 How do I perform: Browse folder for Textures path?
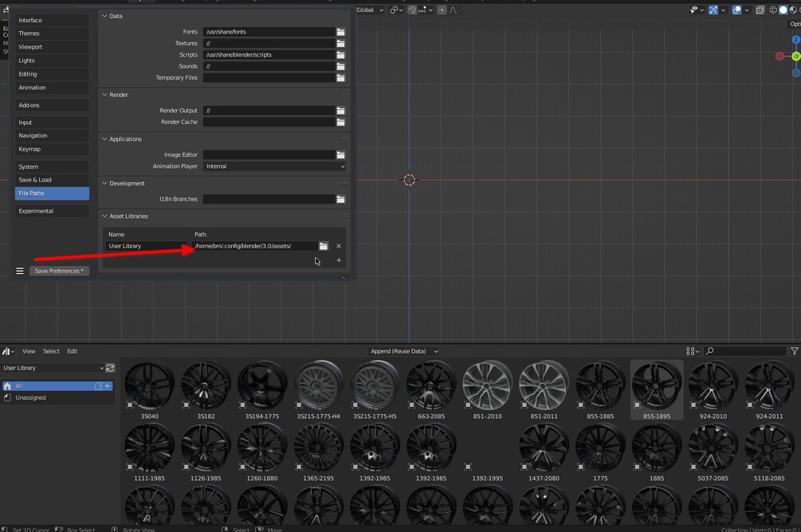341,43
